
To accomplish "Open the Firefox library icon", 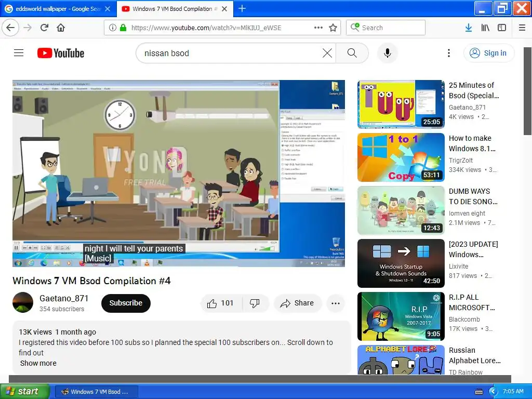I will pyautogui.click(x=485, y=28).
